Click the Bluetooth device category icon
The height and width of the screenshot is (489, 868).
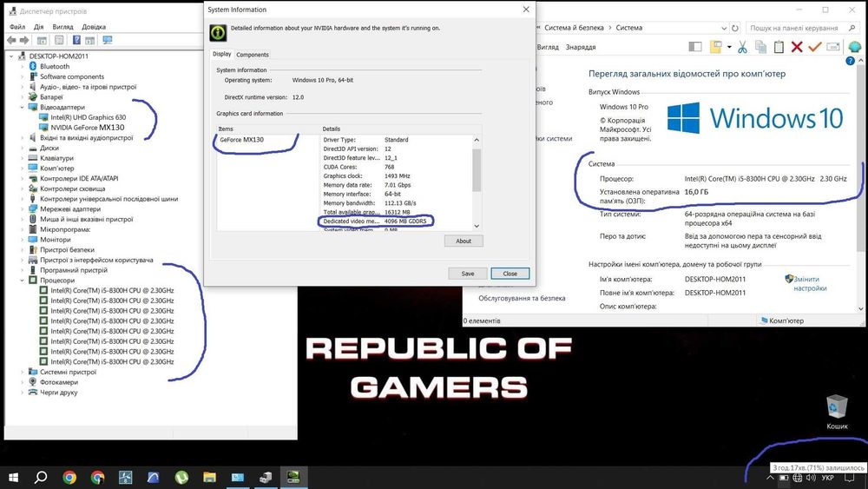[33, 67]
